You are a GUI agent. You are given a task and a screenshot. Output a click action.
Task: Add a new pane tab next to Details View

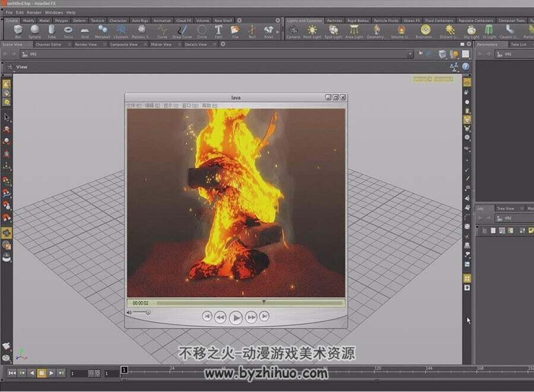(223, 44)
